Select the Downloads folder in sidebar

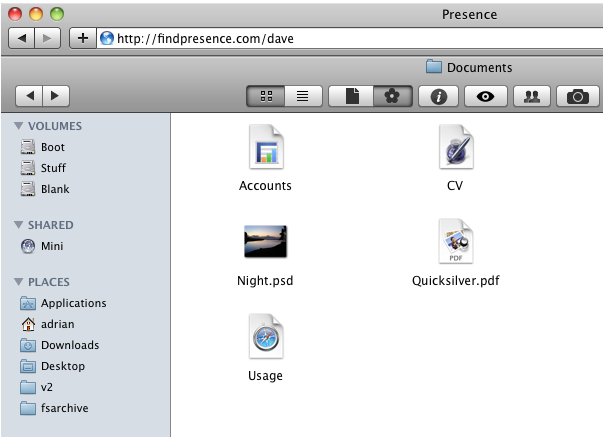(69, 345)
